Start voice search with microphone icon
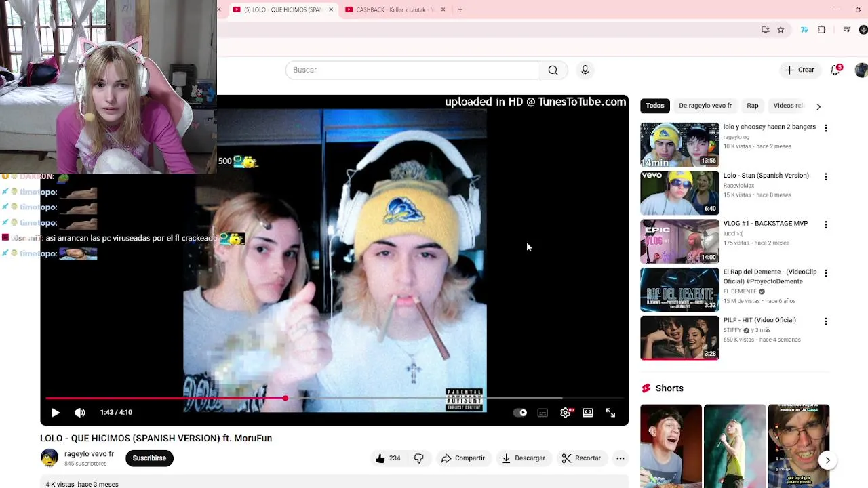The height and width of the screenshot is (488, 868). 585,70
